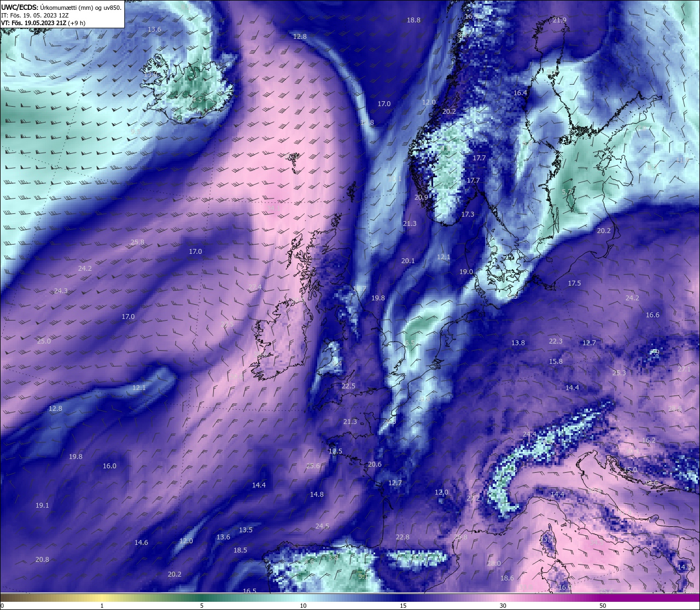Click the map value 17.5
Viewport: 700px width, 610px height.
point(574,283)
